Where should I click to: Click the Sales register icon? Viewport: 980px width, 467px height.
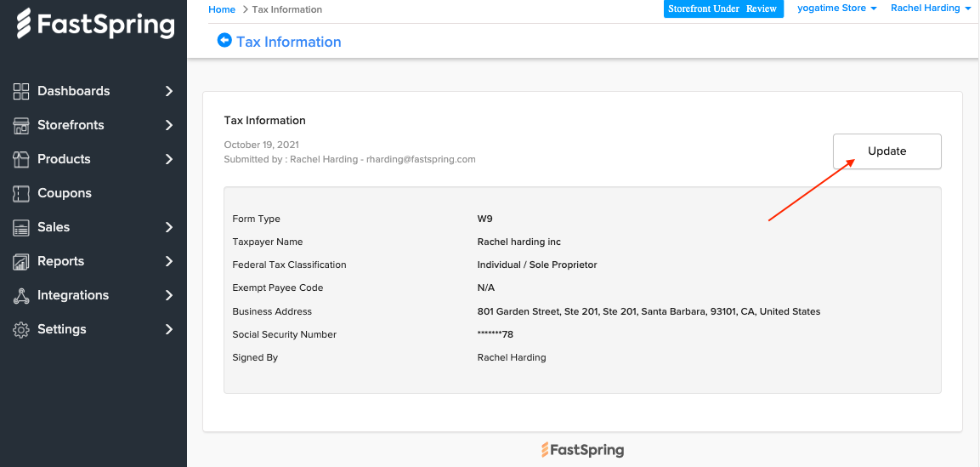[21, 227]
